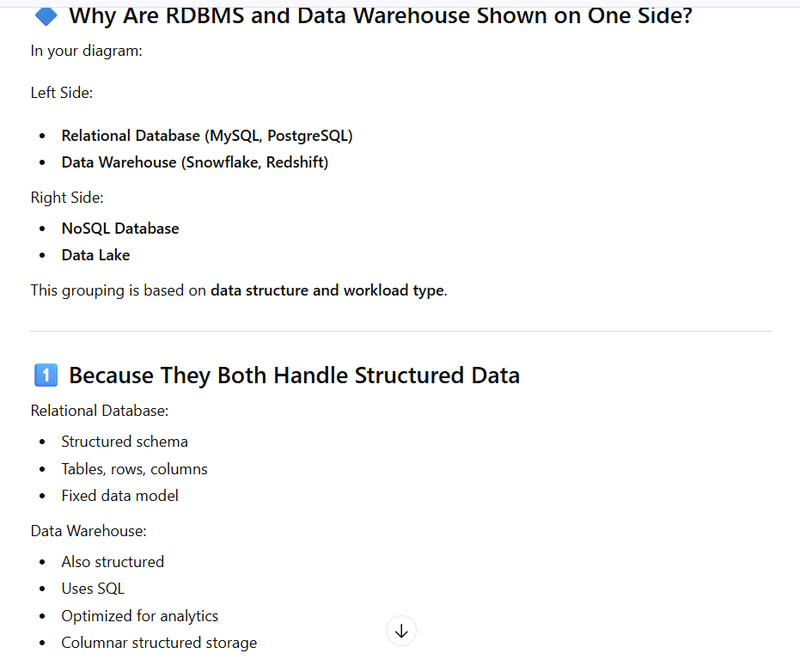The width and height of the screenshot is (800, 659).
Task: Click 'Relational Database (MySQL, PostgreSQL)' bullet text
Action: click(x=206, y=135)
